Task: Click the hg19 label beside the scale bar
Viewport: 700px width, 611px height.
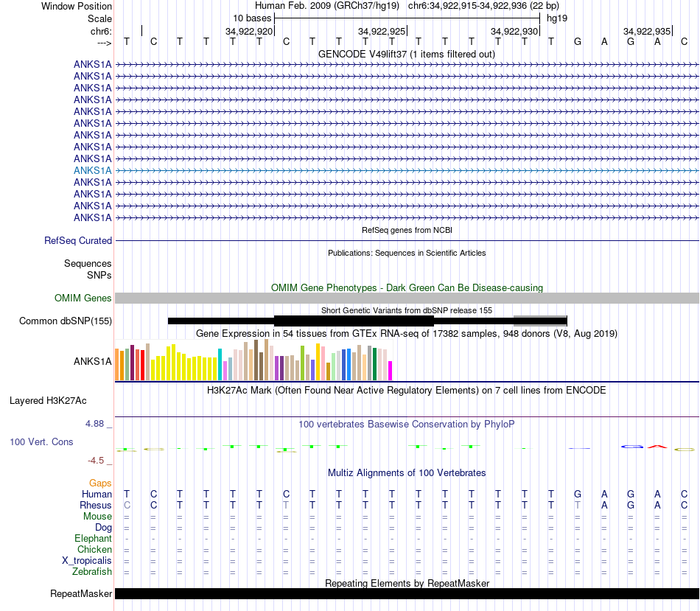Action: point(557,18)
